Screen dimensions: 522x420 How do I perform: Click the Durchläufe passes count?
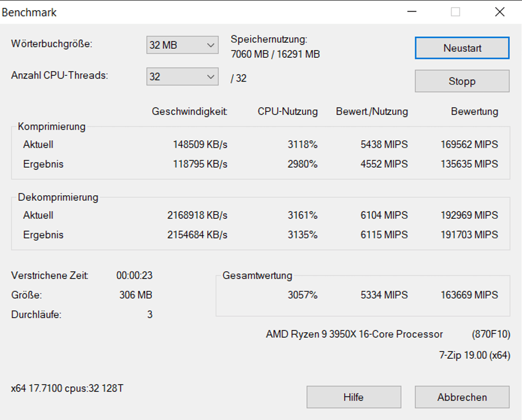pyautogui.click(x=150, y=315)
